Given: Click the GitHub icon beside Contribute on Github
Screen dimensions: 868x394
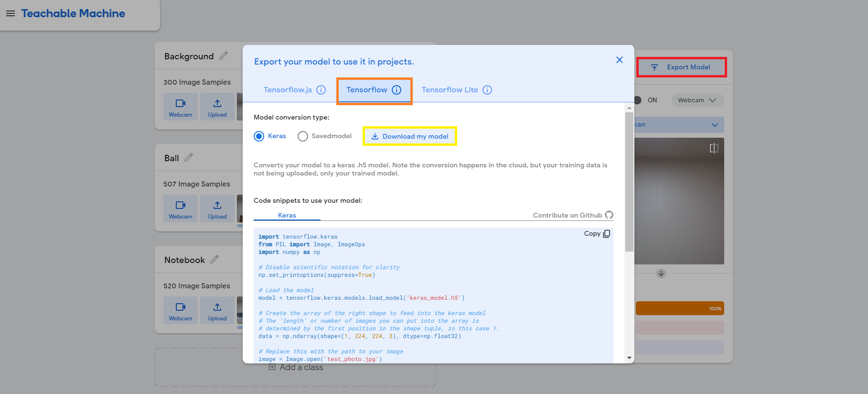Looking at the screenshot, I should (609, 215).
